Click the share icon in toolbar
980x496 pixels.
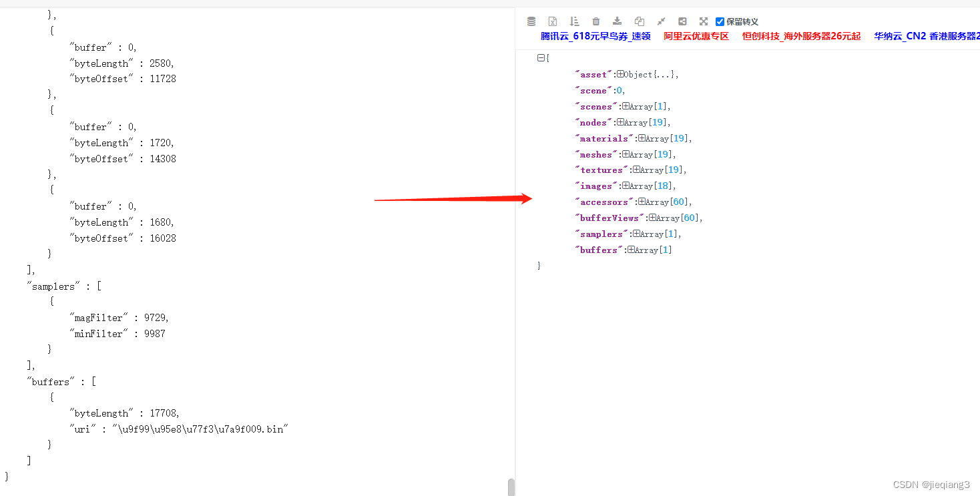682,21
